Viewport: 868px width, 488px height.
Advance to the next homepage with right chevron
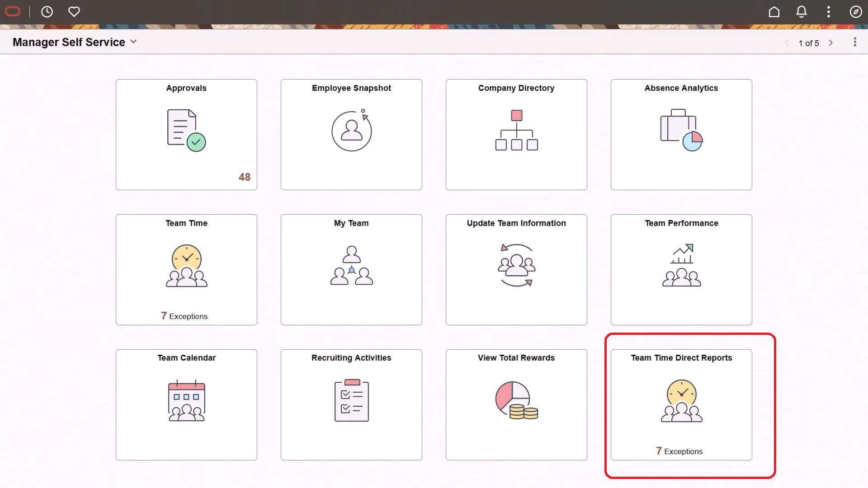pyautogui.click(x=831, y=43)
